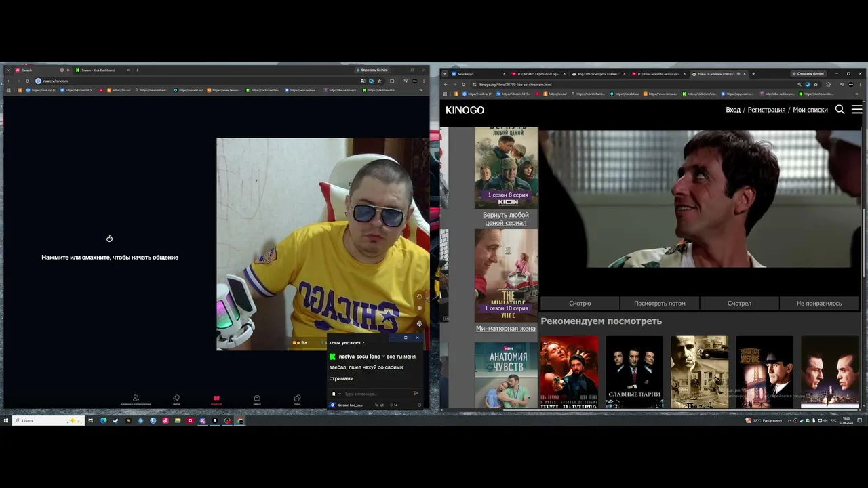Click the Смотрел button
Viewport: 868px width, 488px height.
(x=739, y=304)
